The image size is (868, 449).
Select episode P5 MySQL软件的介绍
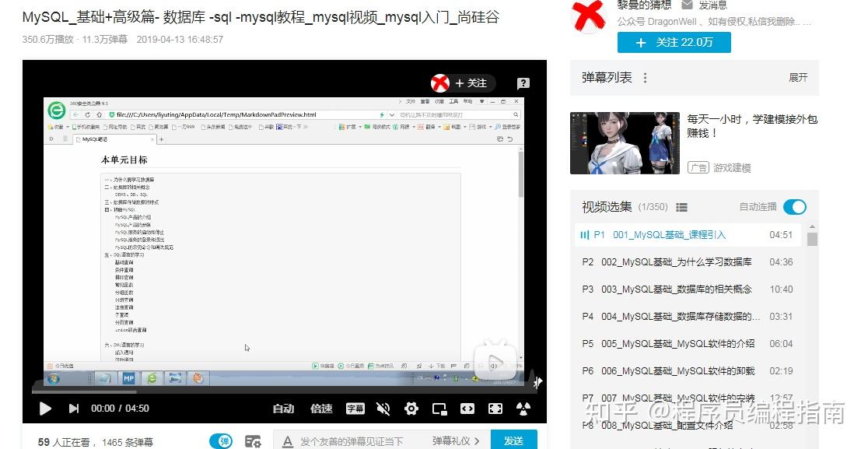click(x=684, y=344)
